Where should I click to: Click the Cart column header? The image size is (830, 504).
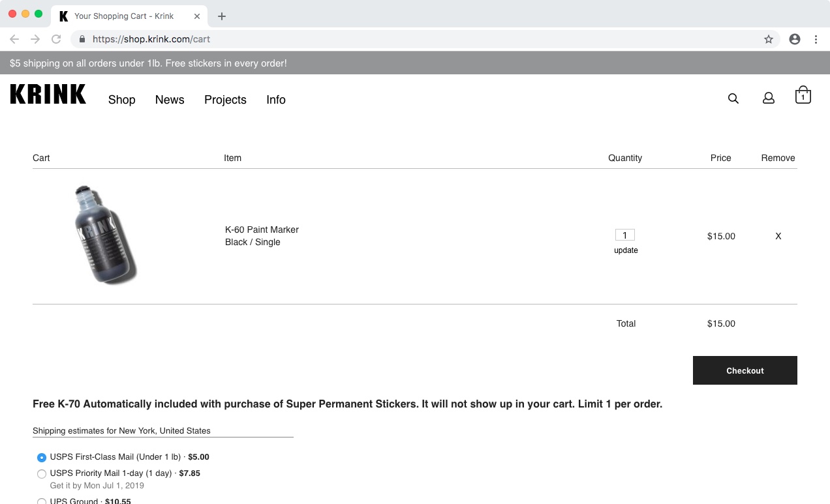tap(41, 158)
